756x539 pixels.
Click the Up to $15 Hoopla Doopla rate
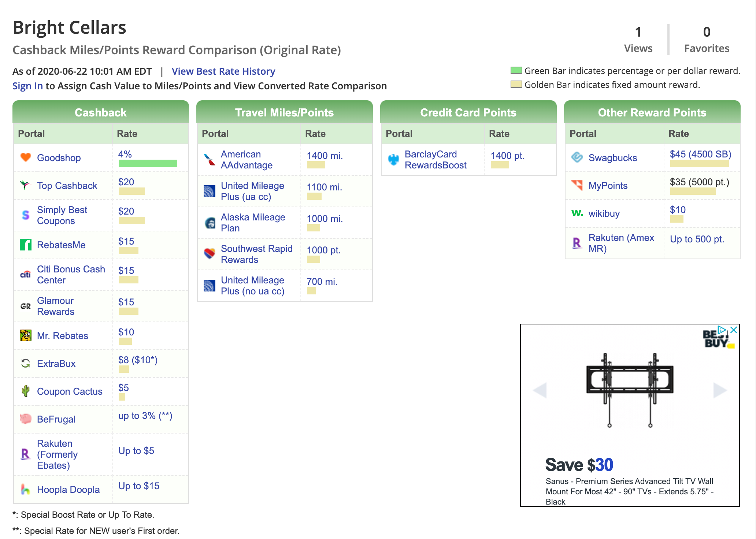pyautogui.click(x=139, y=486)
